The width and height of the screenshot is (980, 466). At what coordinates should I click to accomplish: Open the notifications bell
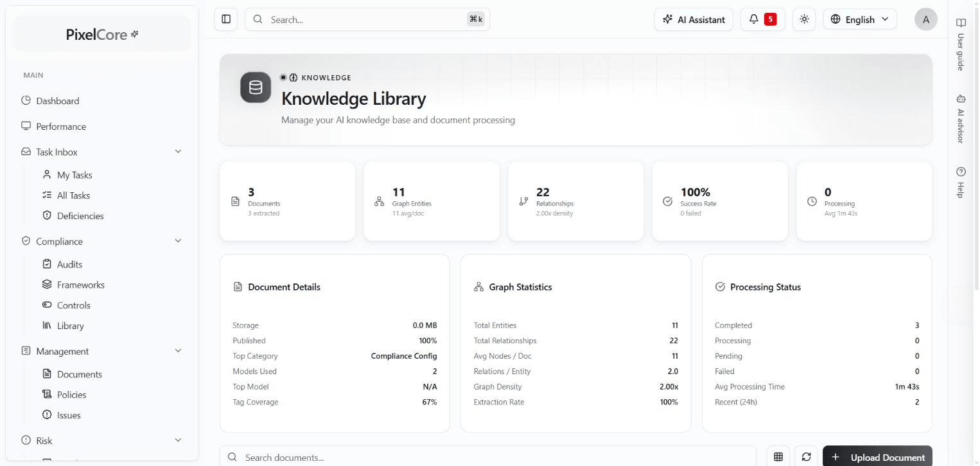762,19
